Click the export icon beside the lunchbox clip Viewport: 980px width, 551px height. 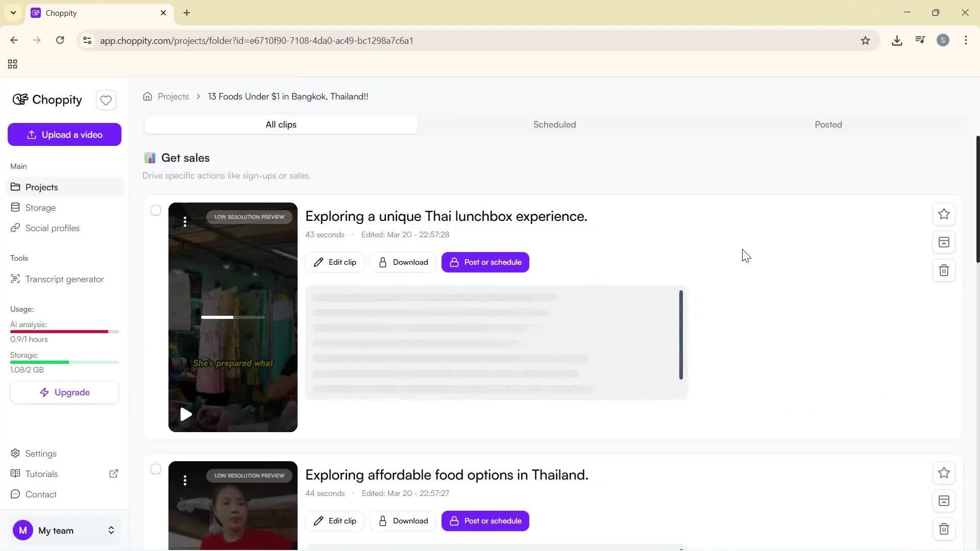click(x=944, y=242)
